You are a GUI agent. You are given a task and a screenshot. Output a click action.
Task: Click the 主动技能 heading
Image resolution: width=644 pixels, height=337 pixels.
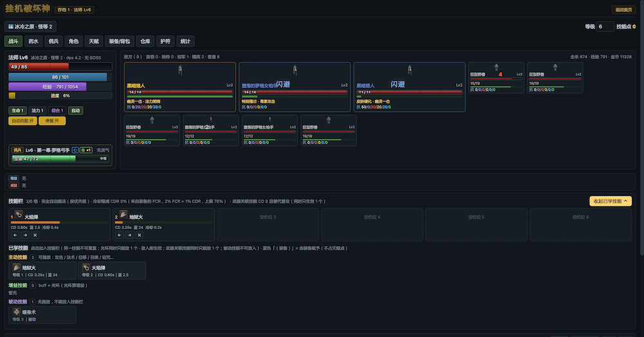point(17,257)
